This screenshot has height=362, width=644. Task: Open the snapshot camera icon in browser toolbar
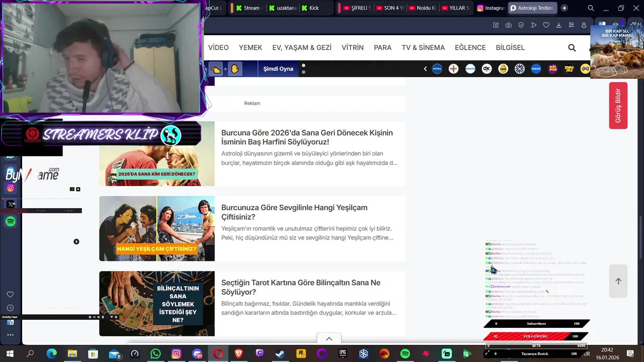509,25
